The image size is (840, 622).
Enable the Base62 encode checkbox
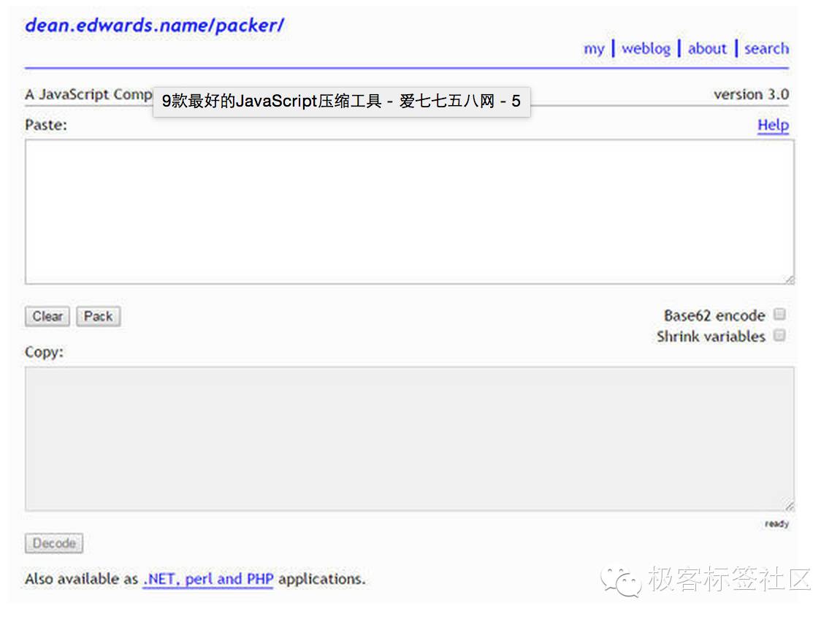point(779,314)
